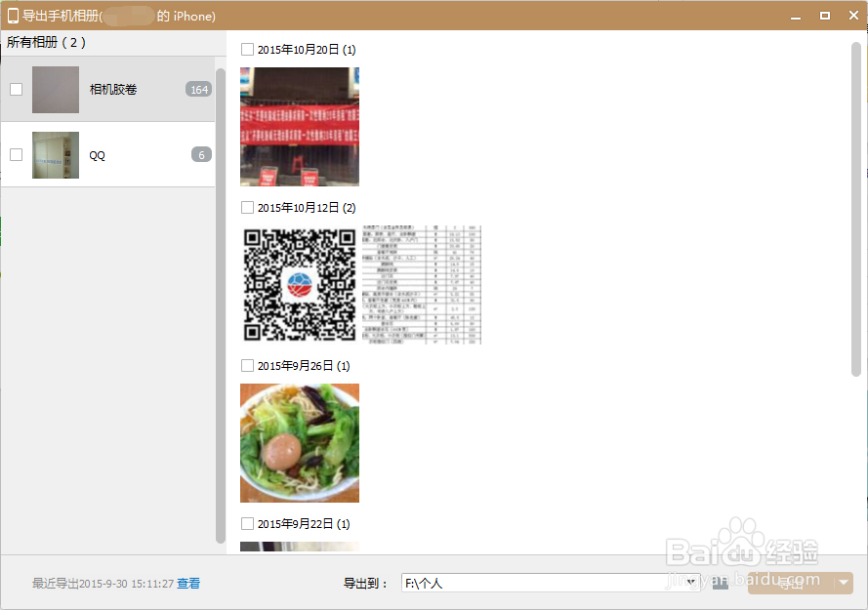Click the price list photo thumbnail
868x610 pixels.
click(x=422, y=284)
